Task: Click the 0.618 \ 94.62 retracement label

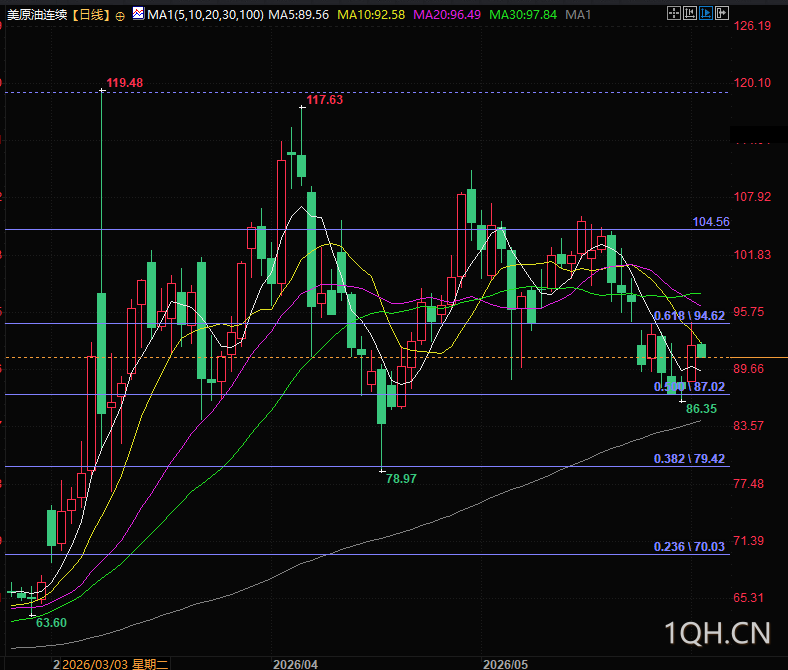Action: tap(689, 316)
